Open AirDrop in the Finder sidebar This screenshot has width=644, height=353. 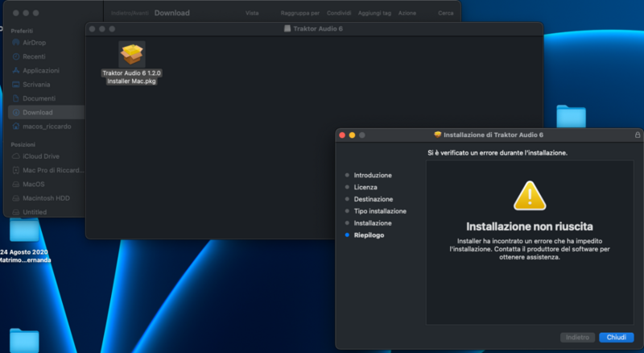coord(34,42)
